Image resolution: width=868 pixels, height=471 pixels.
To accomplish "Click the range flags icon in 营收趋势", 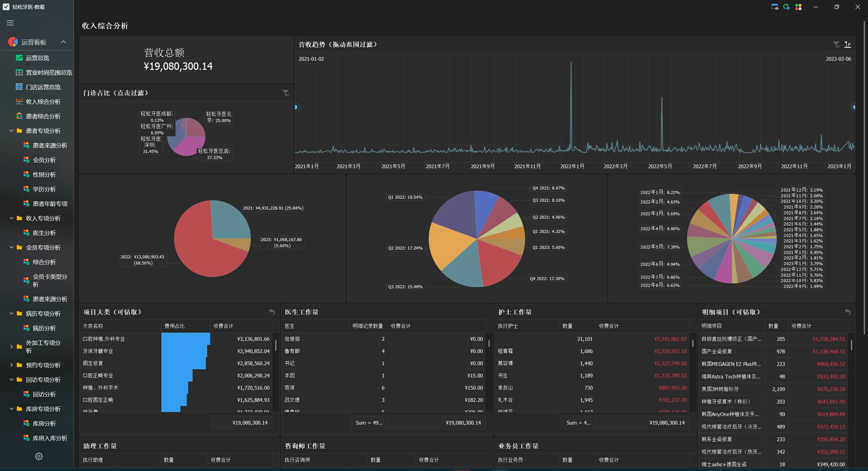I will point(847,44).
